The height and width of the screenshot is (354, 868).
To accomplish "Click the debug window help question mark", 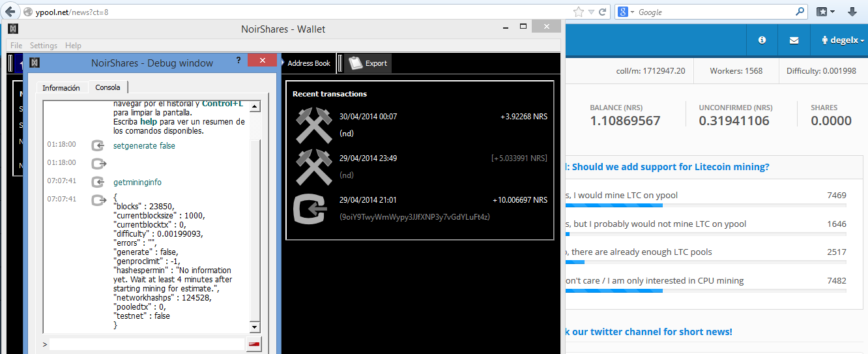I will 239,60.
